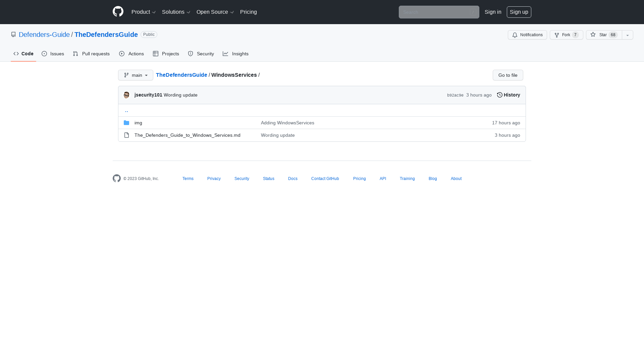The height and width of the screenshot is (362, 644).
Task: Click the Notifications bell icon
Action: 515,35
